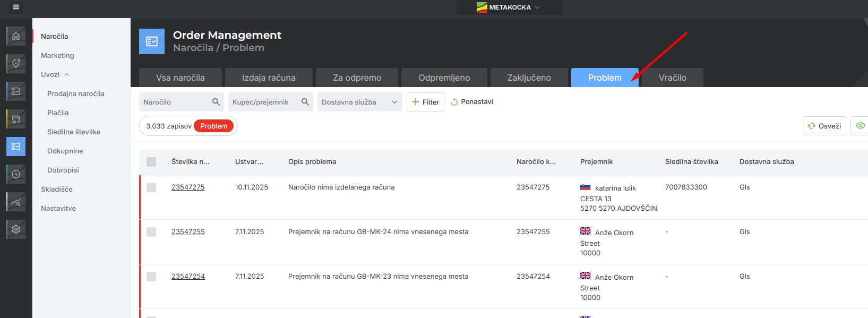Open Odkupnine submenu item
This screenshot has width=868, height=318.
coord(65,151)
